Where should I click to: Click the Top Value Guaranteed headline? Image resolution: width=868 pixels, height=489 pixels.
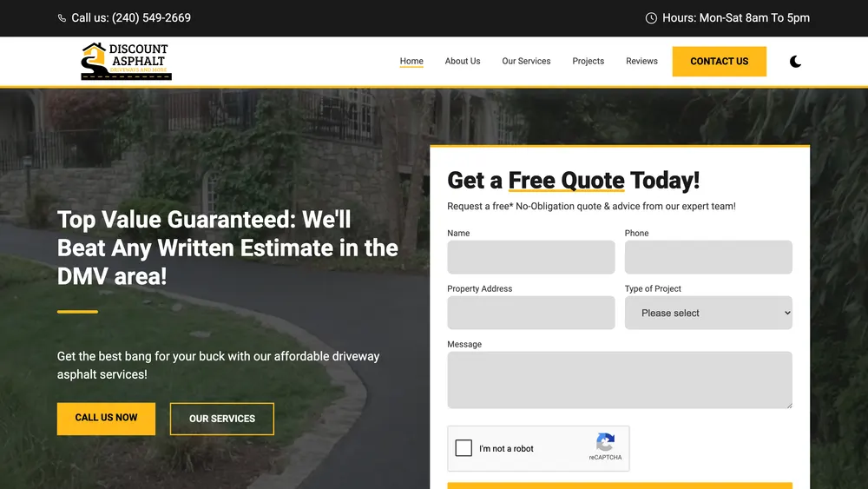pyautogui.click(x=227, y=248)
